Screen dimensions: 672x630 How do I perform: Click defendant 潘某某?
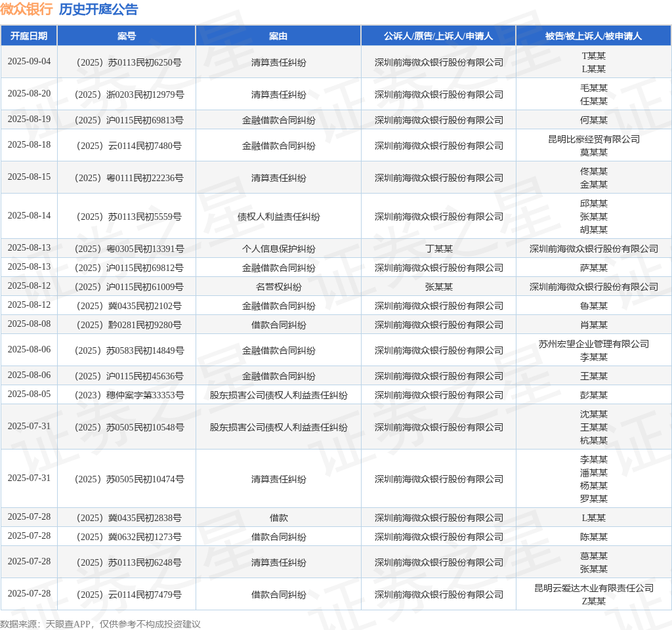point(593,472)
